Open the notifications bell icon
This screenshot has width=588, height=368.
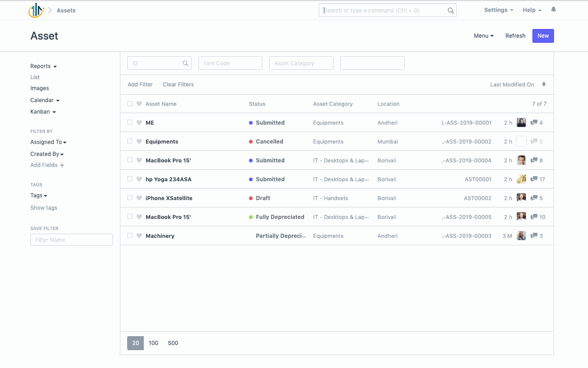(554, 10)
